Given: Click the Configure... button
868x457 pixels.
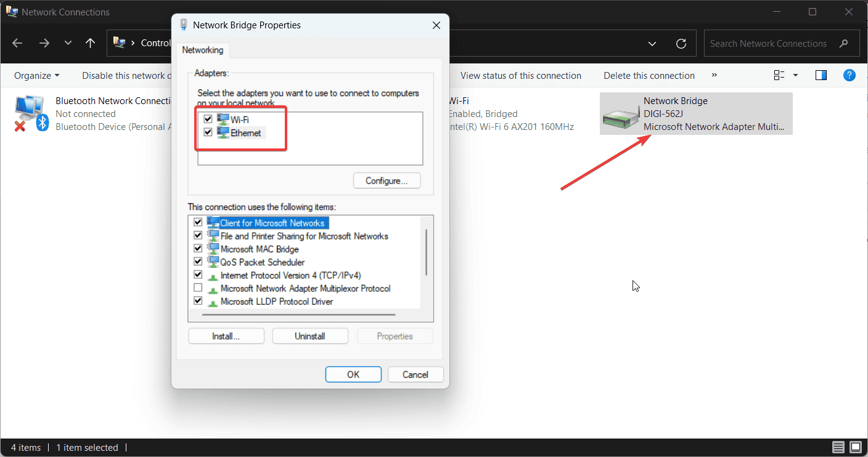Looking at the screenshot, I should [387, 180].
